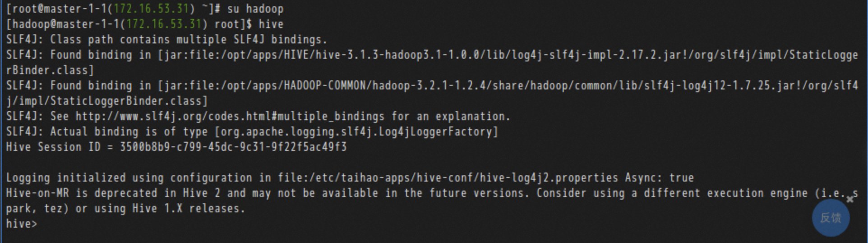Image resolution: width=868 pixels, height=243 pixels.
Task: Dismiss the feedback bubble with its X
Action: [850, 199]
